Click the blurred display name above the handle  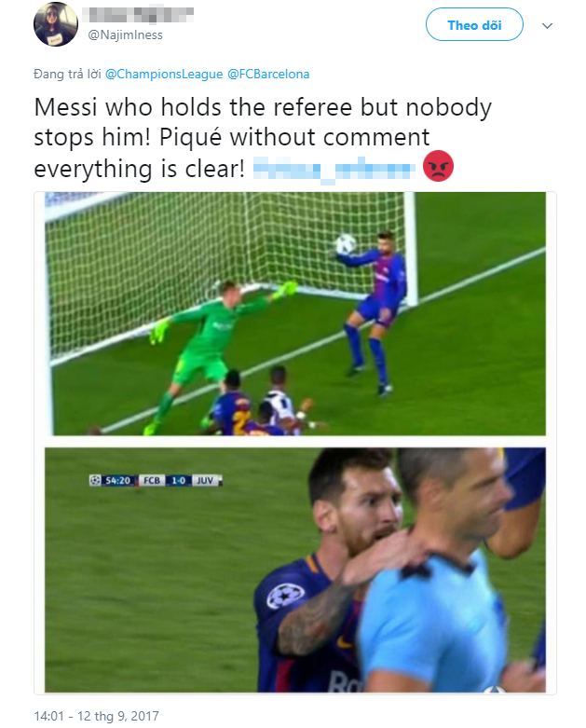[138, 14]
